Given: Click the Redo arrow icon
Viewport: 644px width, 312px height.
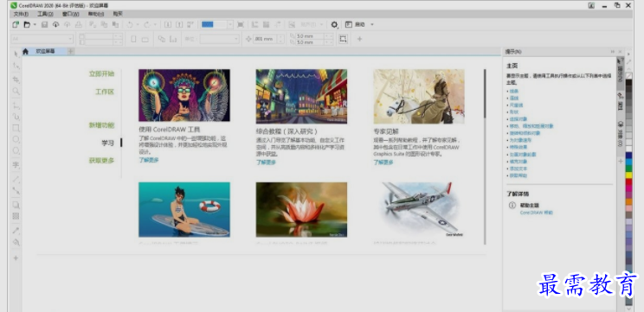Looking at the screenshot, I should pyautogui.click(x=147, y=24).
